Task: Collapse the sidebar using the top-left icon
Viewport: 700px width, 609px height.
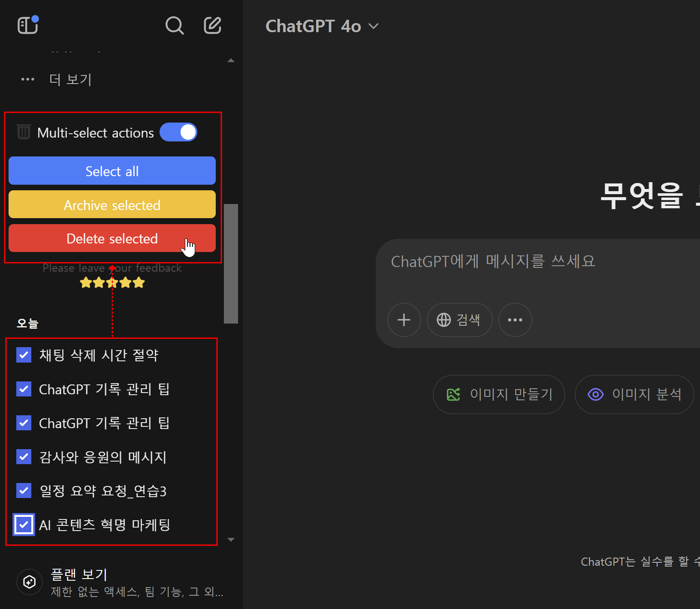Action: [27, 25]
